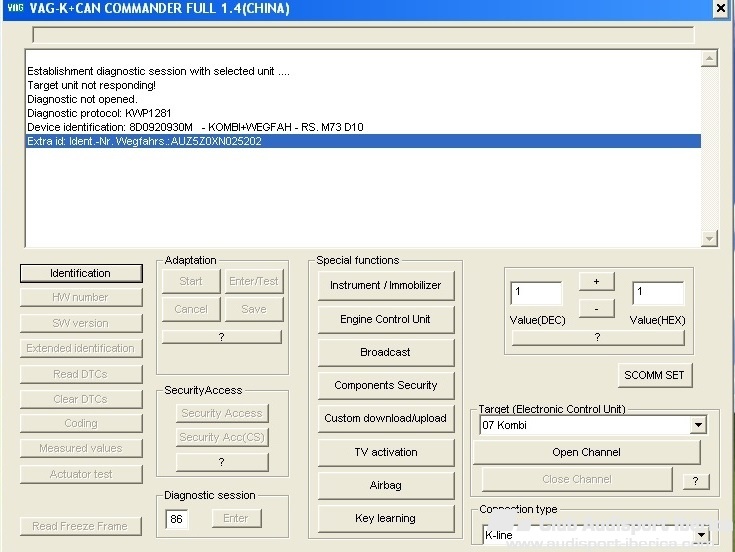Click the Read Freeze Frame button
The width and height of the screenshot is (735, 552).
coord(80,526)
